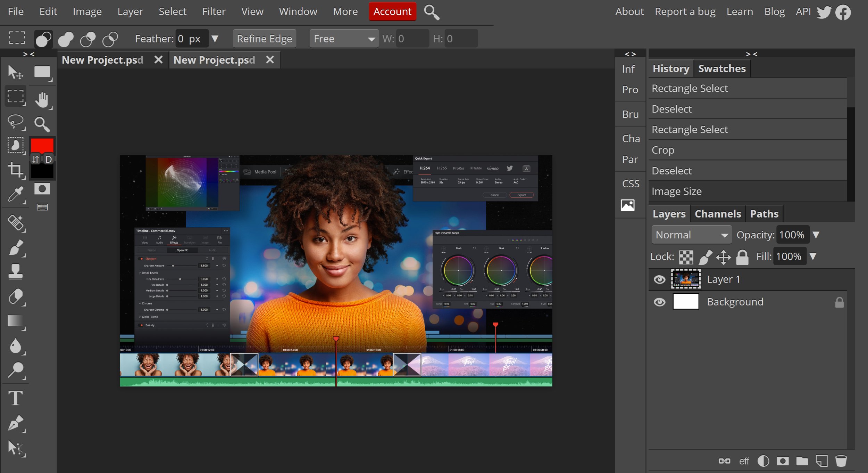Select the Object Selection tool

16,145
